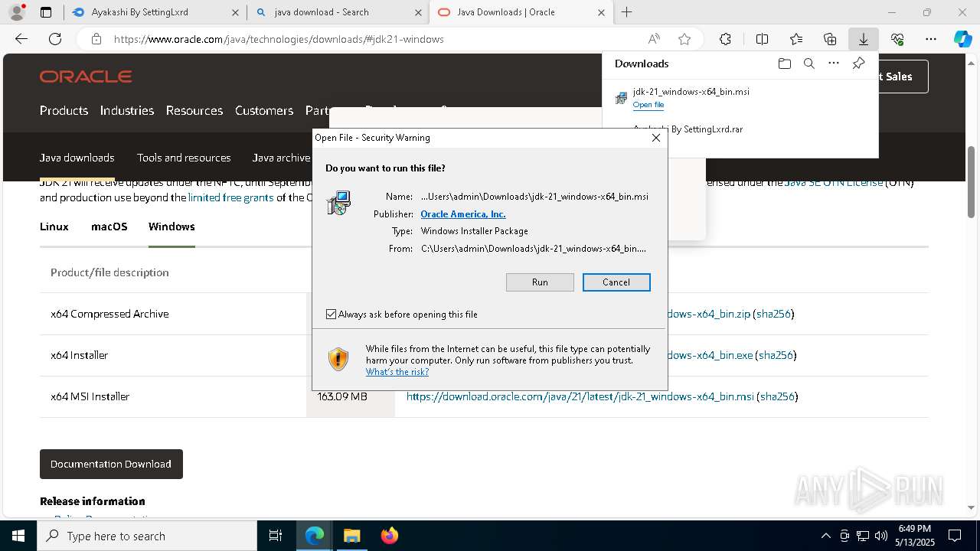Open Oracle America, Inc. publisher link
The width and height of the screenshot is (980, 551).
(463, 214)
